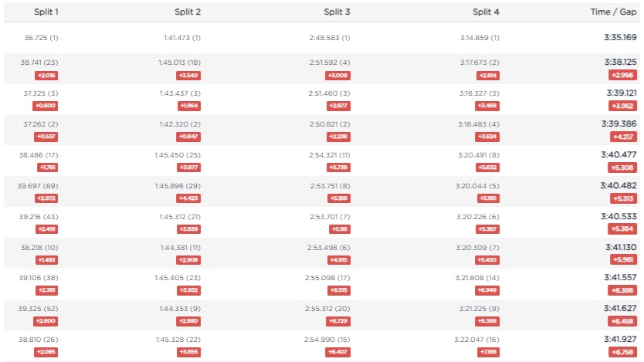Click the 3:41.927 total time
Screen dimensions: 644x362
coord(620,340)
